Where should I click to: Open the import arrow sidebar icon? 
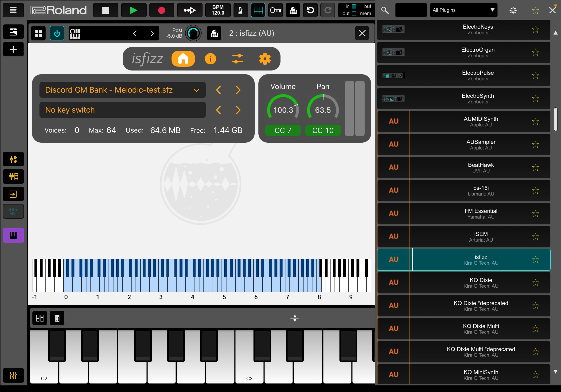coord(13,194)
